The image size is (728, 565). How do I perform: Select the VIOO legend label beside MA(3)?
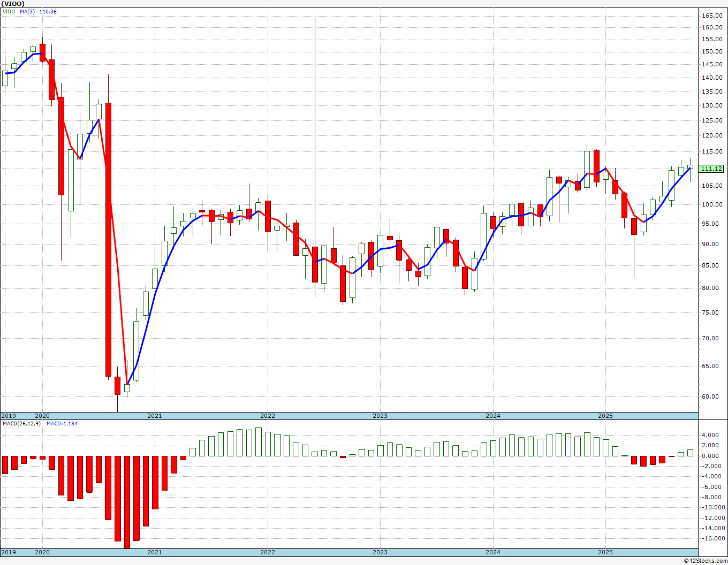click(x=9, y=11)
